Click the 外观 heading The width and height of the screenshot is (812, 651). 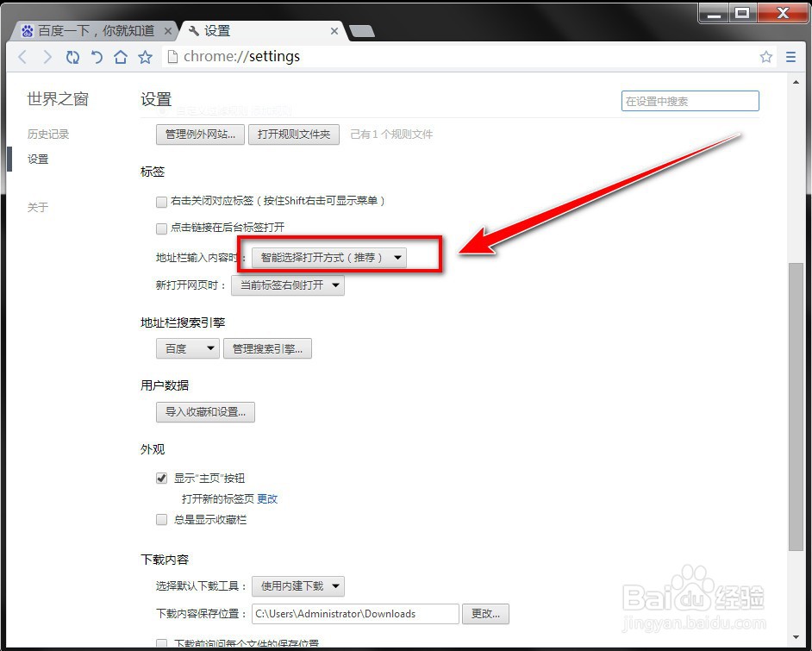[x=153, y=449]
